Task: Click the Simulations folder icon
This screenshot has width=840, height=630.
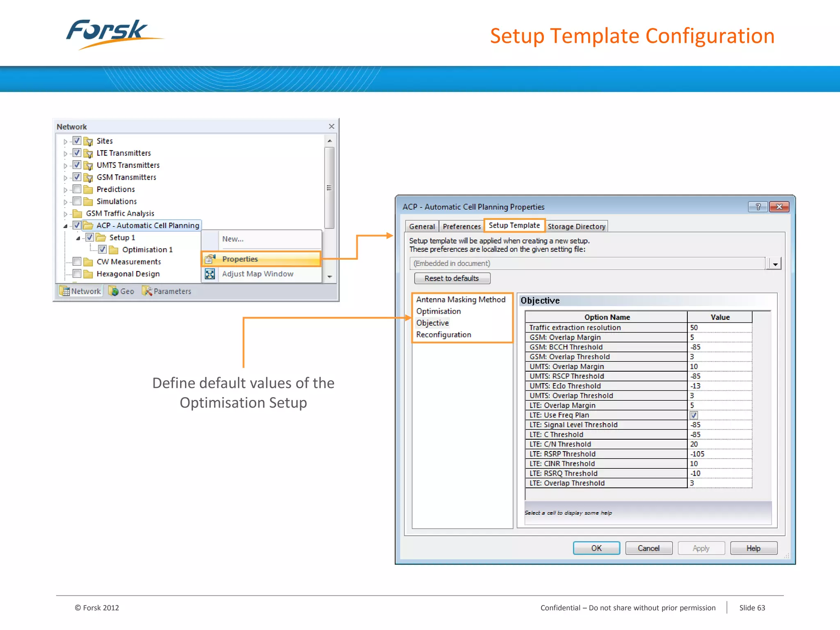Action: coord(88,202)
